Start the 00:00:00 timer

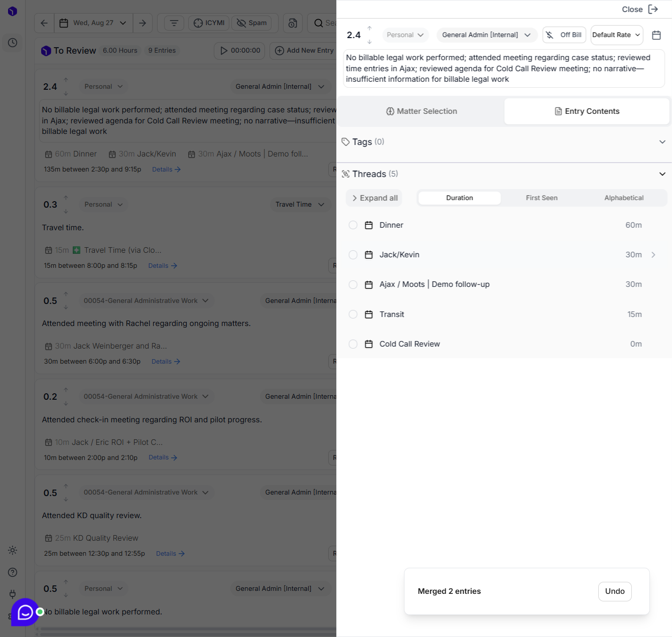(240, 51)
